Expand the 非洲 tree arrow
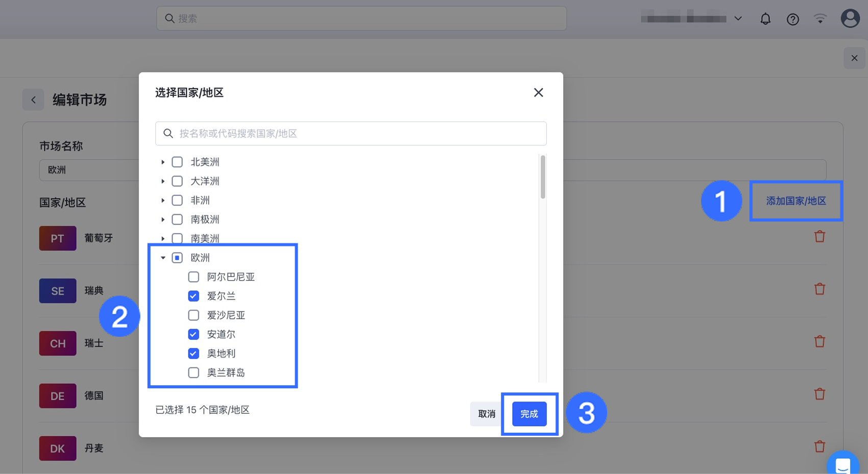Viewport: 868px width, 474px height. [x=163, y=201]
